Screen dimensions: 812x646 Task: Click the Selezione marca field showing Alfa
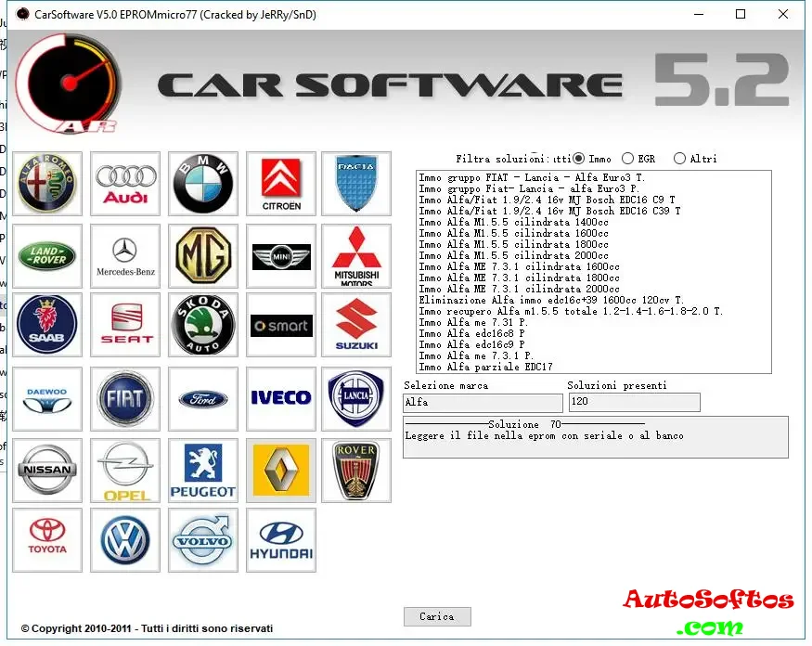483,403
